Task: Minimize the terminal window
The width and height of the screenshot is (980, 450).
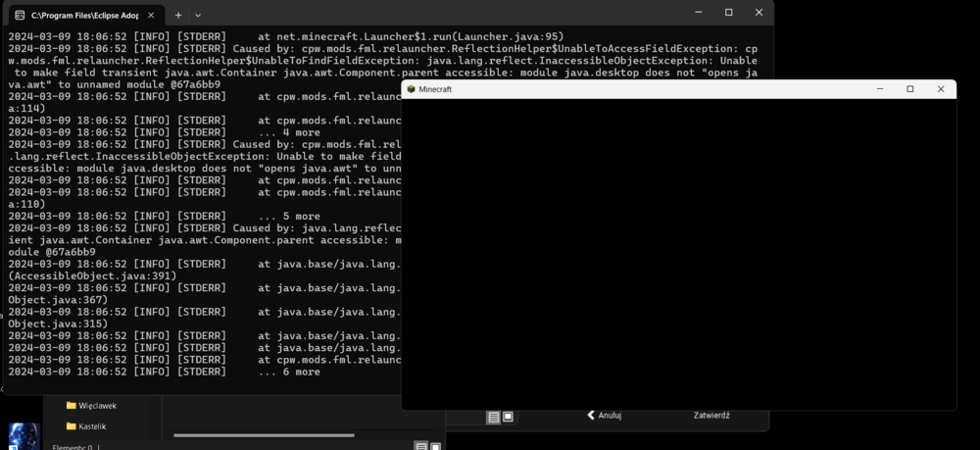Action: [699, 13]
